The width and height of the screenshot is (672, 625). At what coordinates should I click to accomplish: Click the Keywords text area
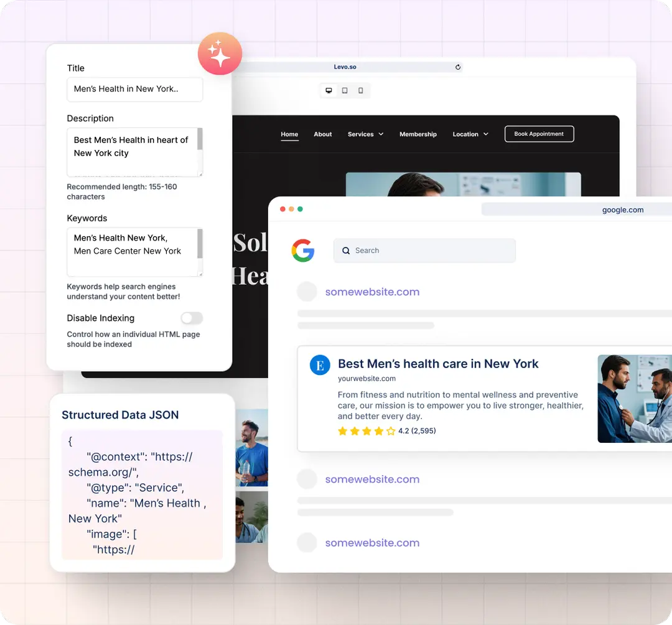coord(134,252)
